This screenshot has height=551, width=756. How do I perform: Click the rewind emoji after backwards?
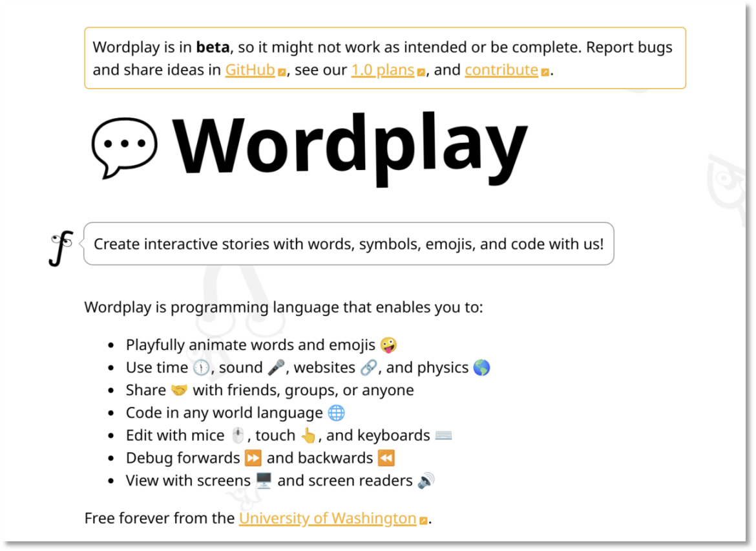(x=386, y=458)
